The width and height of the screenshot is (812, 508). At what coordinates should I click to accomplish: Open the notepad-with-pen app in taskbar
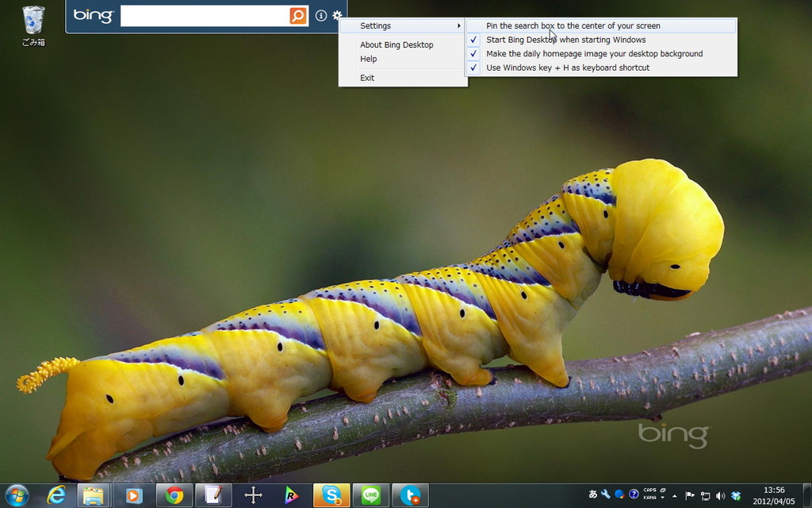point(213,495)
